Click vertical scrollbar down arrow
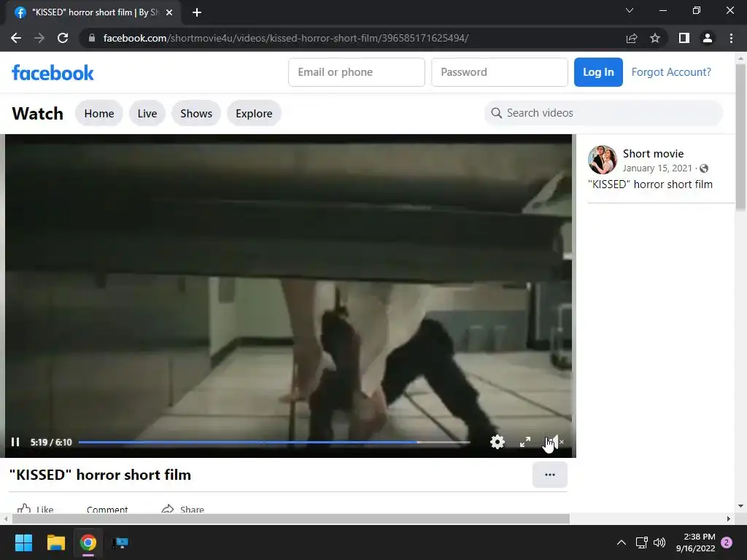Image resolution: width=747 pixels, height=560 pixels. tap(740, 506)
